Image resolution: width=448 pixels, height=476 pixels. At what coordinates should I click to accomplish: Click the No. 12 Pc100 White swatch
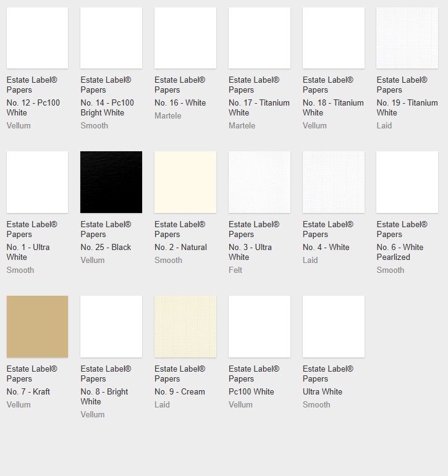(x=37, y=38)
